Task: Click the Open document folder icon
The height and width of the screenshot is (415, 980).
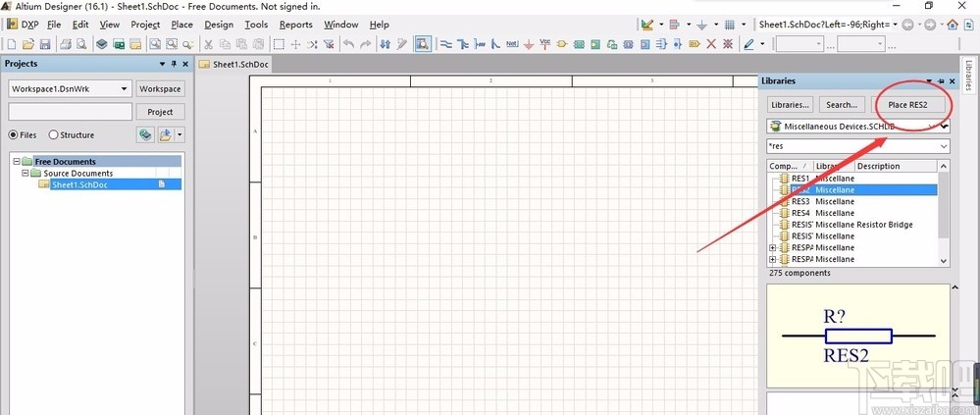Action: click(28, 44)
